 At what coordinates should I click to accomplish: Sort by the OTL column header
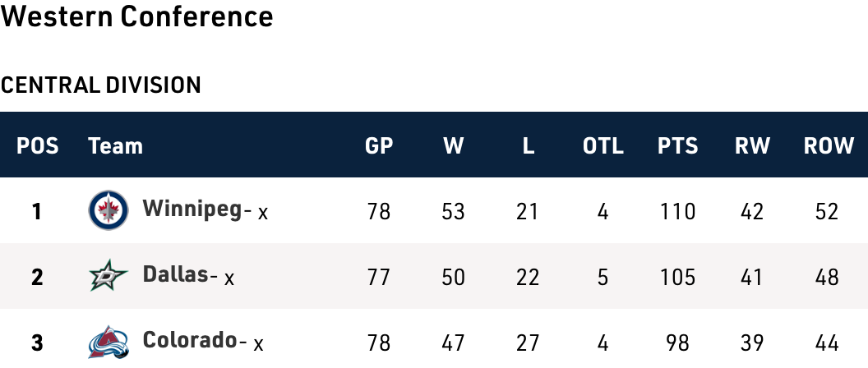click(x=603, y=146)
